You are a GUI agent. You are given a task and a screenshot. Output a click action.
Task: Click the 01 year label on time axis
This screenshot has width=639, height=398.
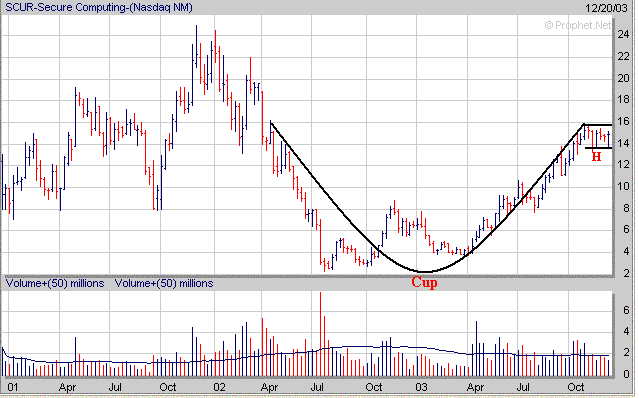click(x=13, y=387)
